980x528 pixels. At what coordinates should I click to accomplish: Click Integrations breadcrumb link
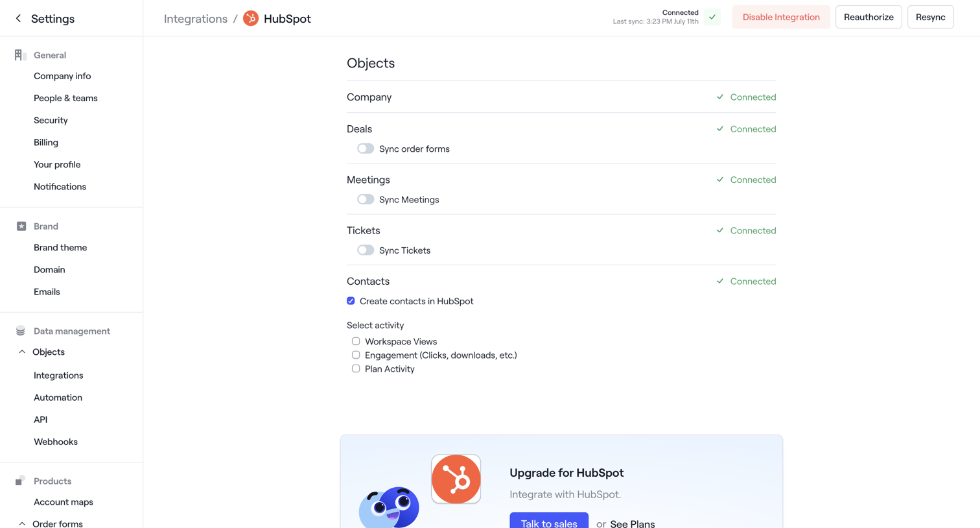click(196, 19)
